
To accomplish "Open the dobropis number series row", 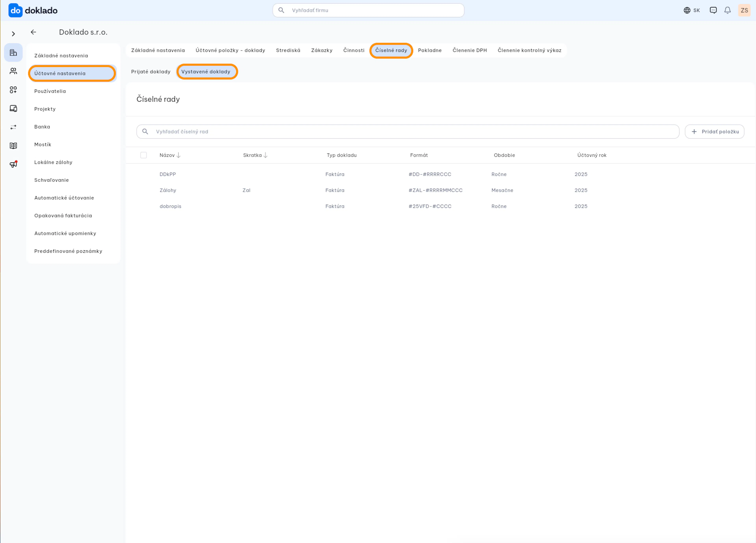I will coord(440,206).
